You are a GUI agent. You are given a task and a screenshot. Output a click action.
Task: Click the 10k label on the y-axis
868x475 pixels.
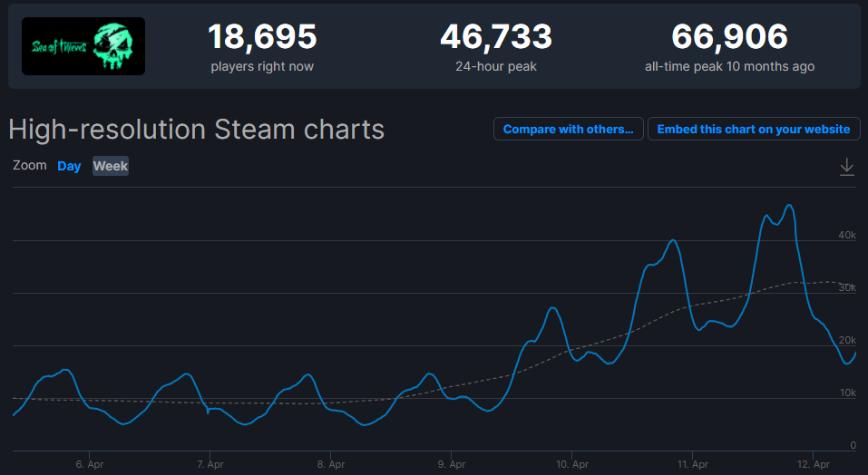point(847,393)
